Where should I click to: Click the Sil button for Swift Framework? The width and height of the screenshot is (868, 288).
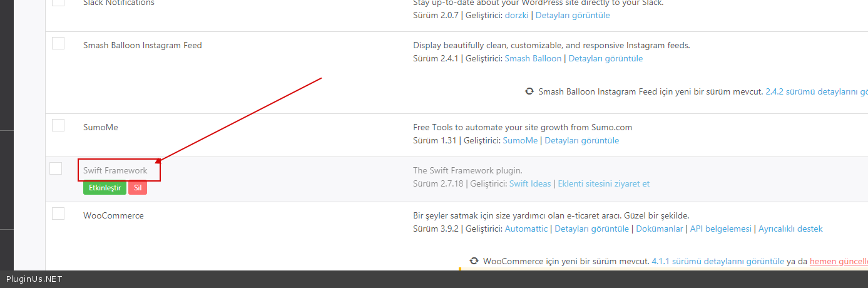[138, 188]
